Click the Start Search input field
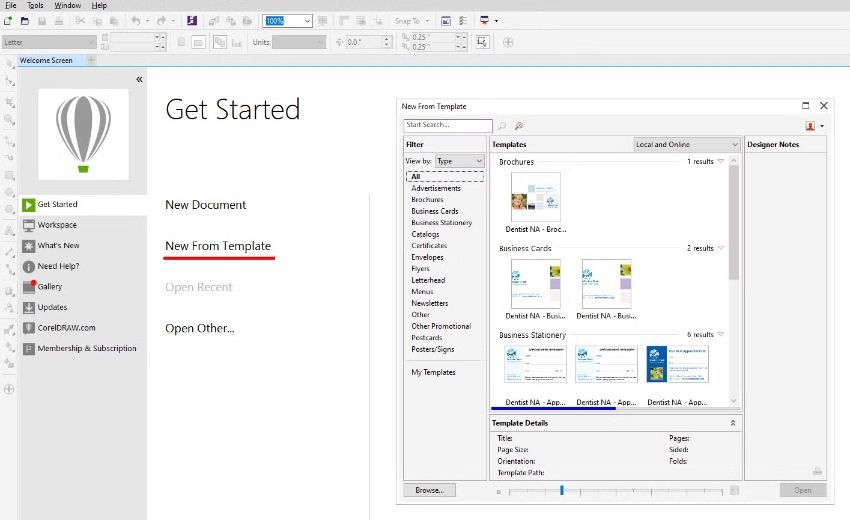 [448, 125]
